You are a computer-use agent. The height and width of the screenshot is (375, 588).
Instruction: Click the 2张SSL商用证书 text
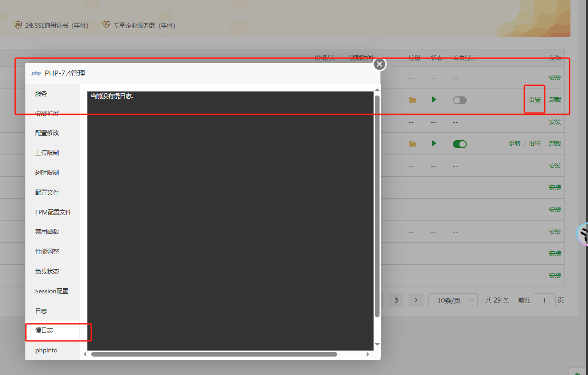57,25
